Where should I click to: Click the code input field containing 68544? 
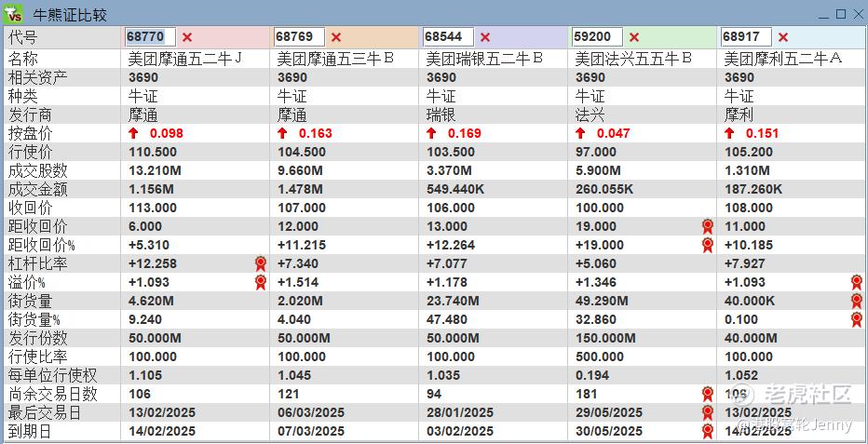coord(448,37)
